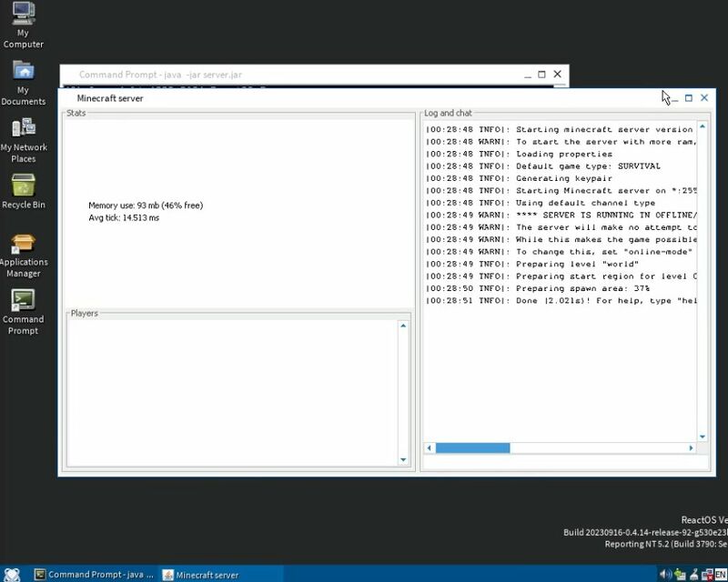Select the Applications Manager desktop icon
This screenshot has height=582, width=728.
(24, 256)
